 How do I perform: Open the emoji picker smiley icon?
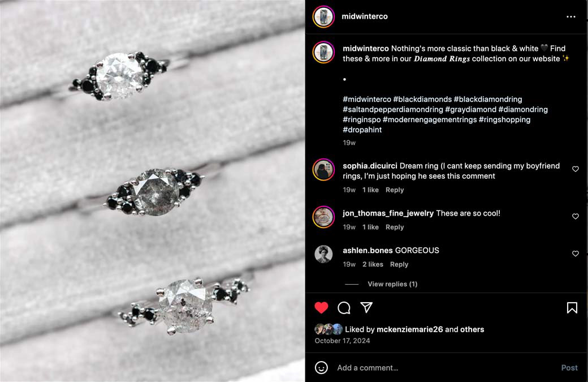click(321, 368)
